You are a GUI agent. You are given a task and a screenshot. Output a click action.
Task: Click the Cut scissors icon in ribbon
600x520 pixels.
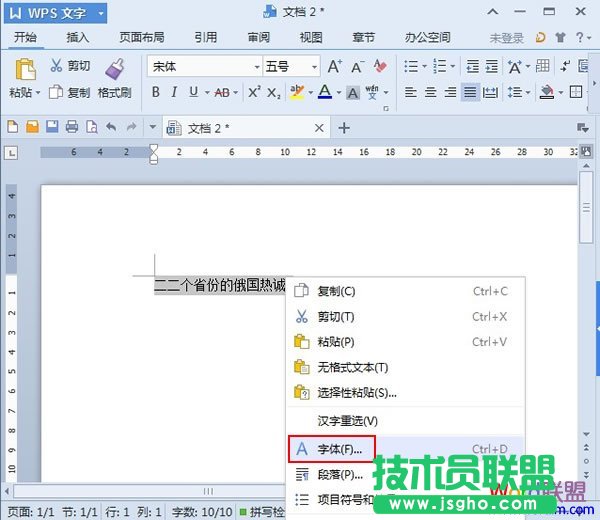(x=56, y=66)
